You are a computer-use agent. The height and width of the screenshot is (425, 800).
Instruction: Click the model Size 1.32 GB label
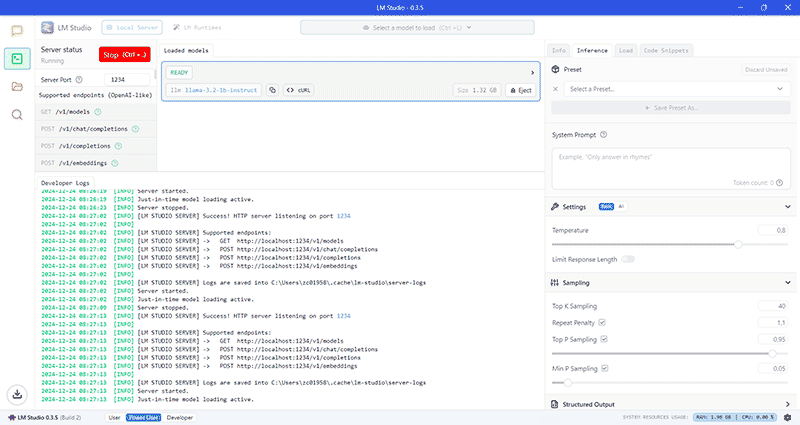point(477,90)
